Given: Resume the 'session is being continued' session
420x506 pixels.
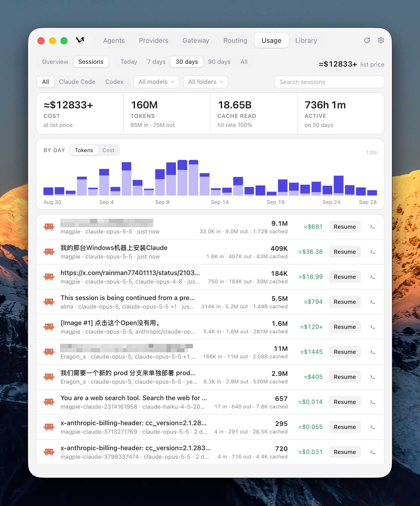Looking at the screenshot, I should (345, 302).
